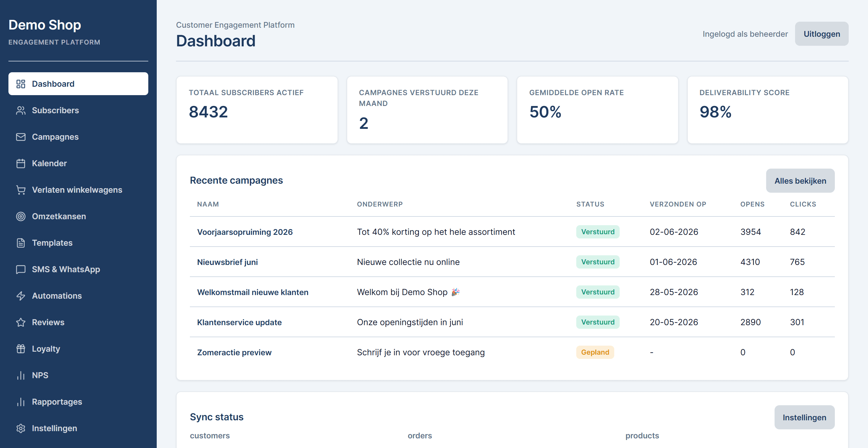Click 'Onze openingstijden in juni' subject
The width and height of the screenshot is (868, 448).
[x=410, y=322]
